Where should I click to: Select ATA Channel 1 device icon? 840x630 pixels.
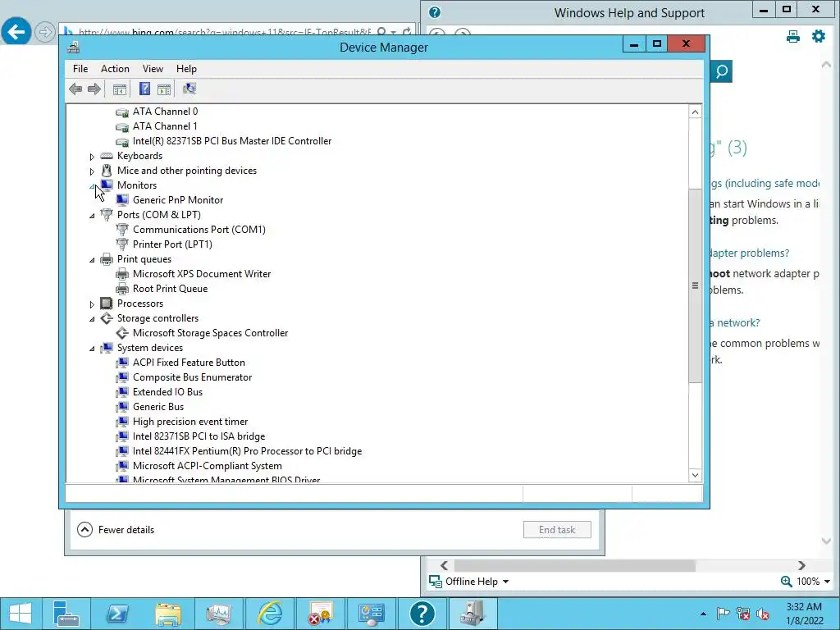point(122,127)
